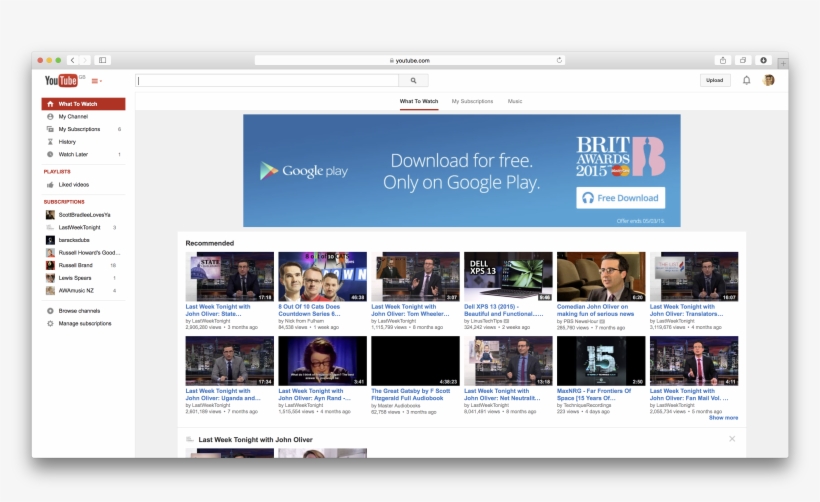The image size is (820, 502).
Task: Show all tabs in Safari
Action: click(743, 60)
